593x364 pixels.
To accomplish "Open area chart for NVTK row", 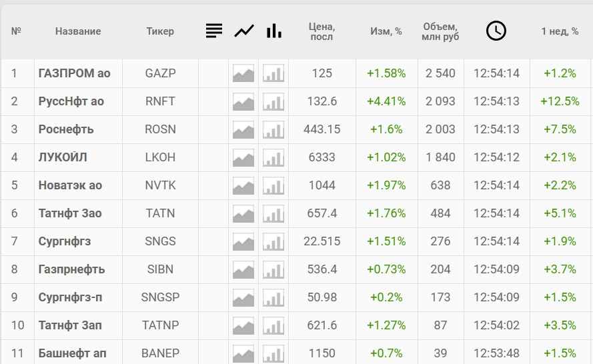I will pyautogui.click(x=243, y=185).
